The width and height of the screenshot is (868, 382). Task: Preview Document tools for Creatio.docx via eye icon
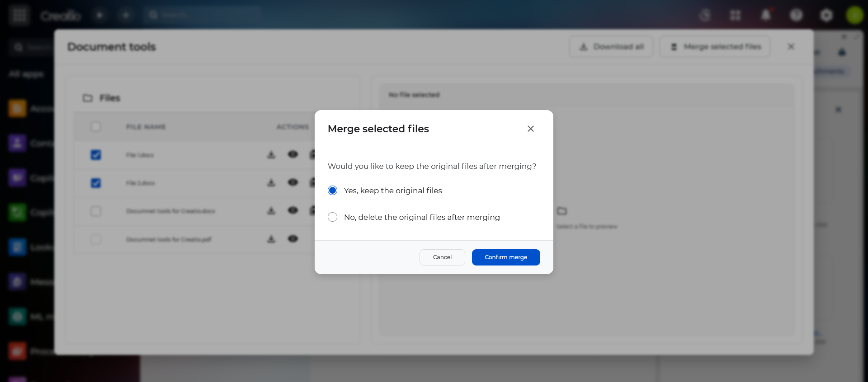tap(293, 210)
